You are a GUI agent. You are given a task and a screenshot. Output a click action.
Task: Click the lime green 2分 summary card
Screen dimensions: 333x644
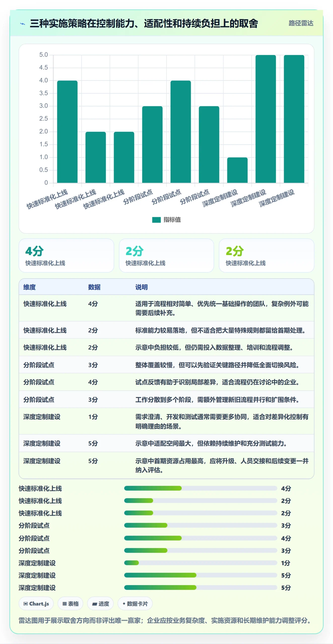click(x=267, y=255)
